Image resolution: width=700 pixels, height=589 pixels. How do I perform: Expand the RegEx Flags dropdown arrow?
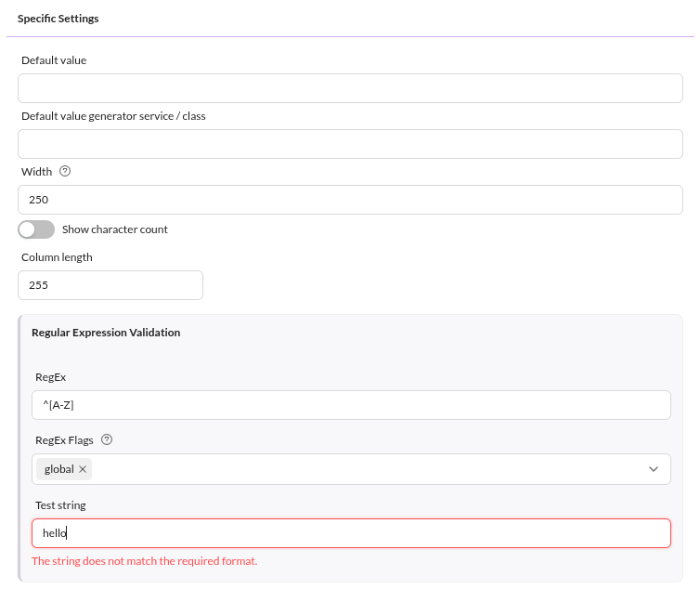coord(654,469)
